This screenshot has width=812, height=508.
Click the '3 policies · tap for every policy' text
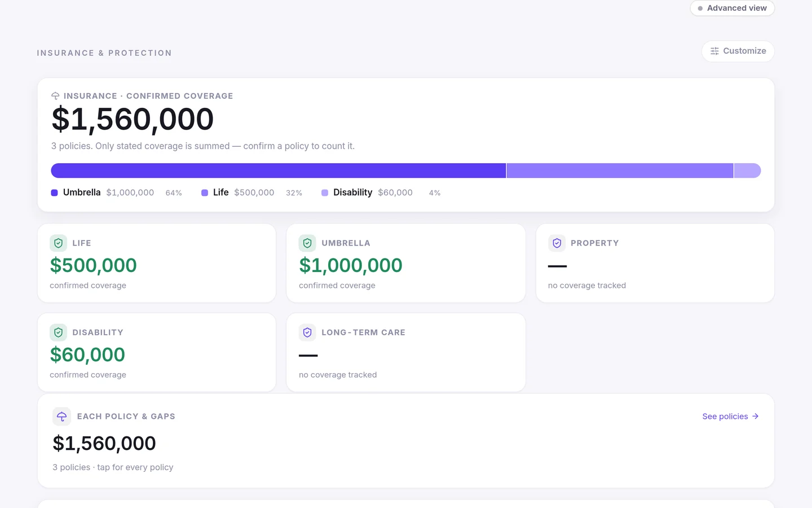113,467
